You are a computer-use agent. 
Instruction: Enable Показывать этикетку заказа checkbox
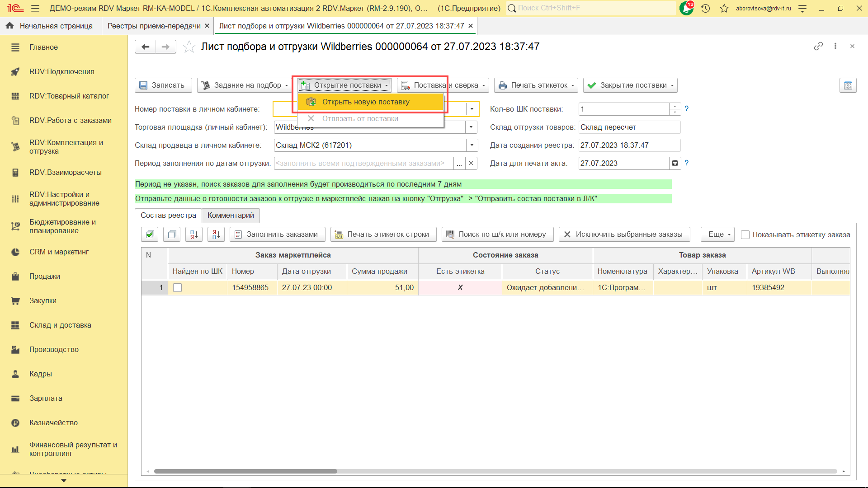coord(745,235)
